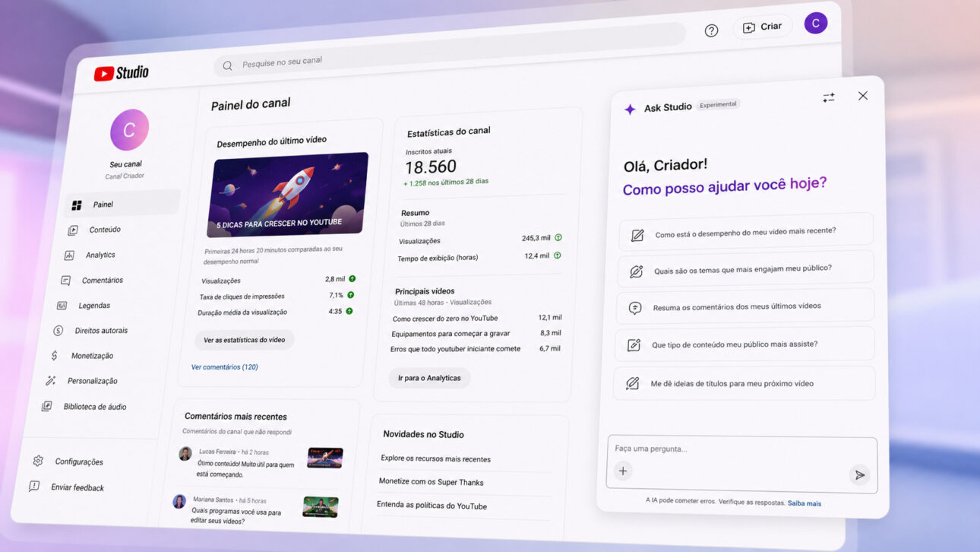This screenshot has height=552, width=980.
Task: Click the Conteúdo play icon
Action: pyautogui.click(x=73, y=230)
